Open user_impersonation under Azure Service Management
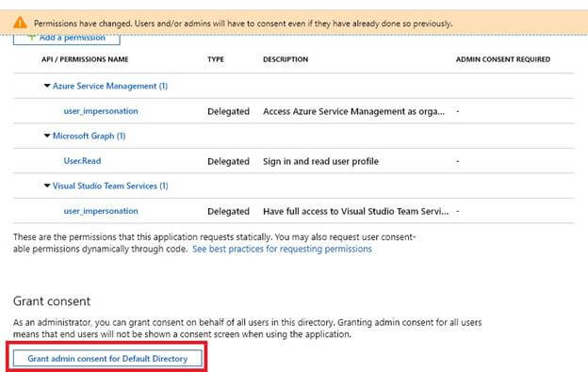This screenshot has height=372, width=588. [x=101, y=111]
